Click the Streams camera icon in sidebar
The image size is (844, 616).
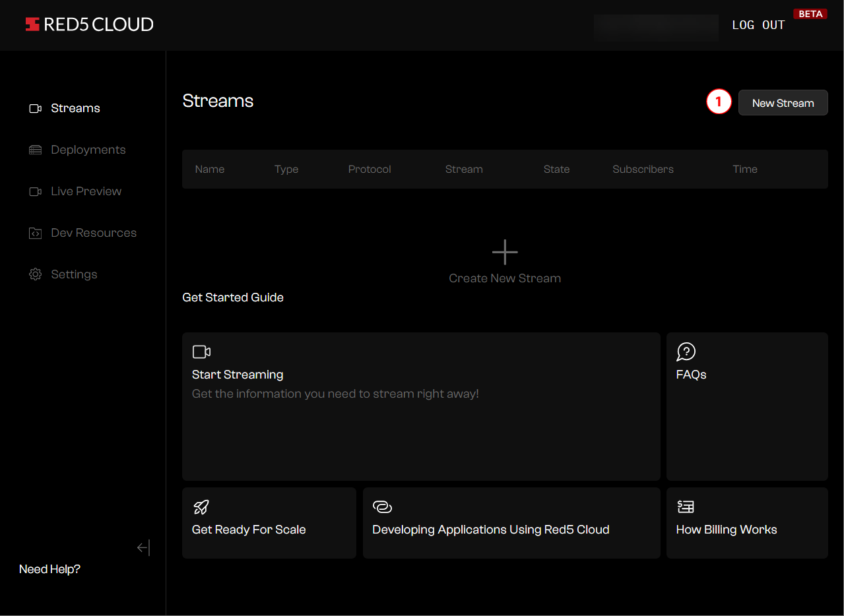(x=36, y=108)
